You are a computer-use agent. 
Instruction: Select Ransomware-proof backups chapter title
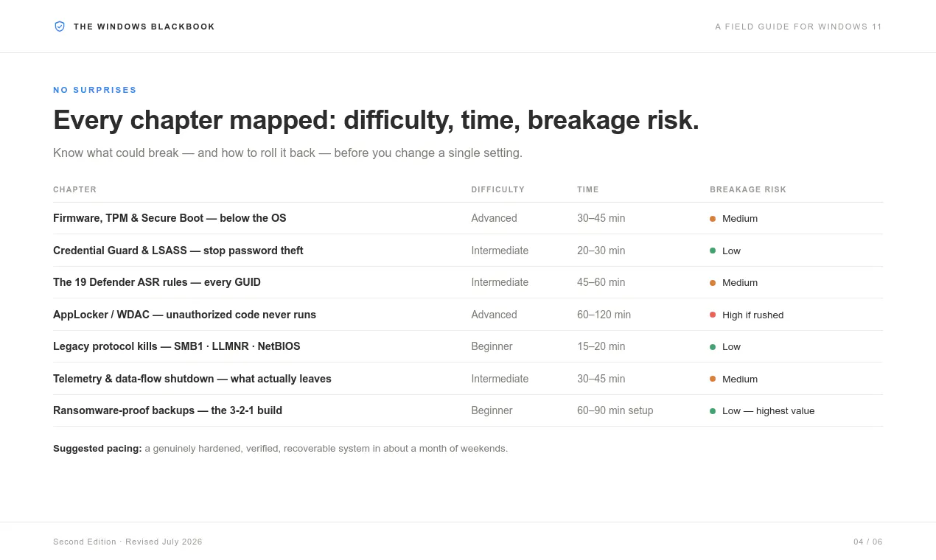167,410
